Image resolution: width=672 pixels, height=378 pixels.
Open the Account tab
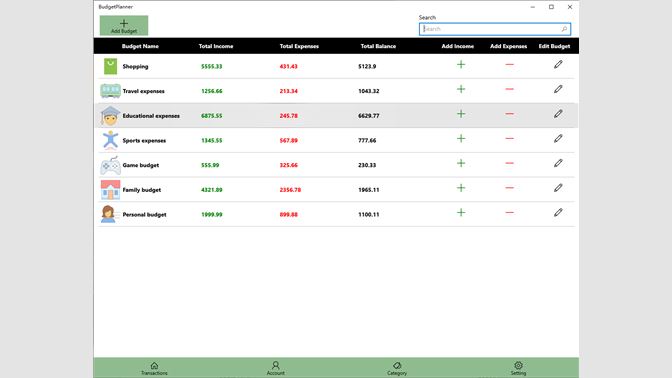pyautogui.click(x=276, y=368)
